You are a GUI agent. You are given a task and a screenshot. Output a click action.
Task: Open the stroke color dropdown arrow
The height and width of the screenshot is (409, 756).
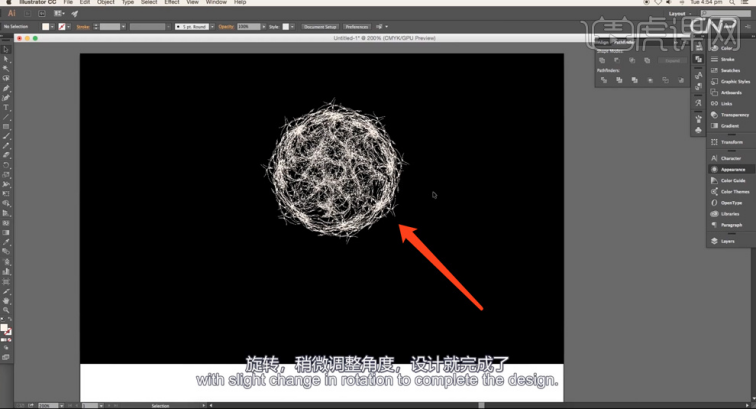(68, 27)
